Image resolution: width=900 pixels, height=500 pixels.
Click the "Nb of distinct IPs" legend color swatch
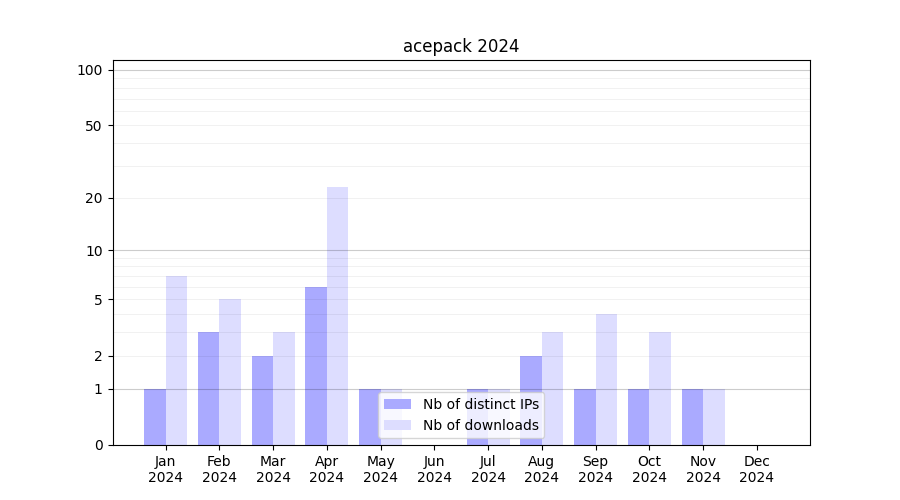pos(397,404)
